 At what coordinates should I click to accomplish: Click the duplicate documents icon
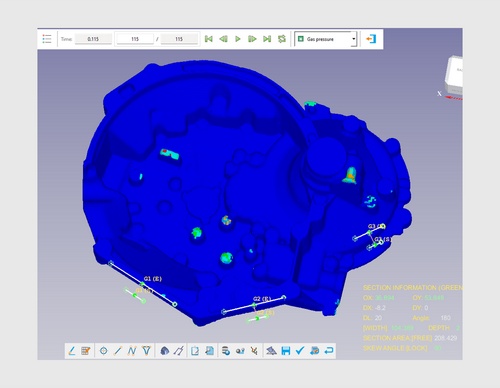point(210,351)
